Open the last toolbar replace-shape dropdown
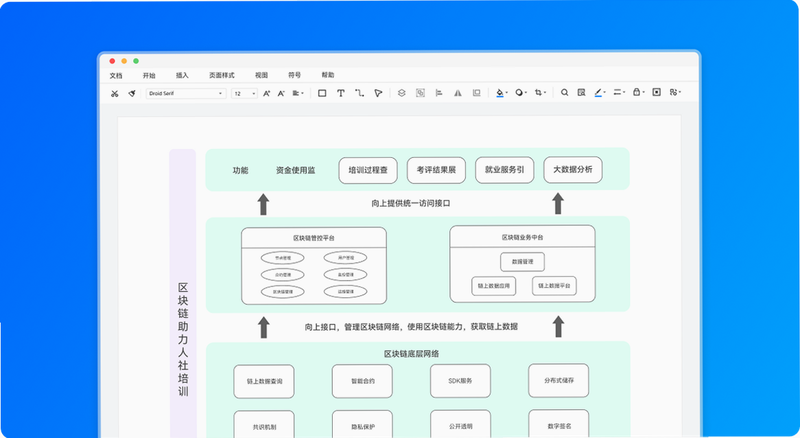Viewport: 800px width, 438px height. click(676, 92)
